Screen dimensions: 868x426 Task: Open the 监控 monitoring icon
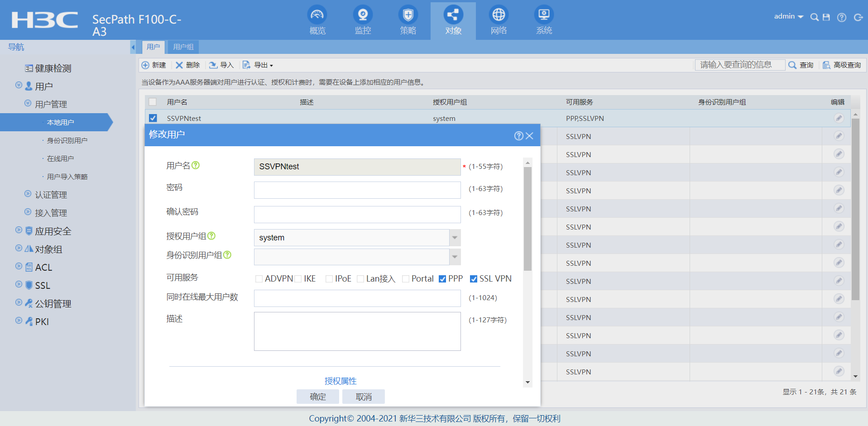pos(363,15)
